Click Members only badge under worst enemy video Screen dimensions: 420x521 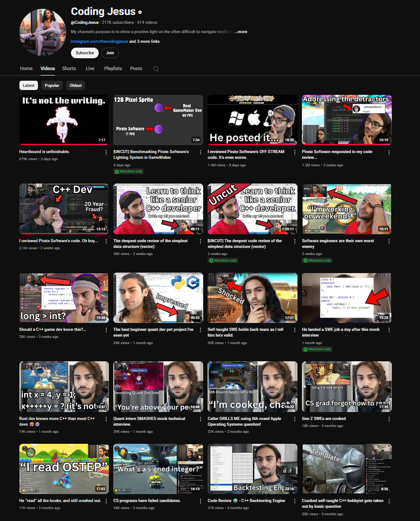pos(317,260)
